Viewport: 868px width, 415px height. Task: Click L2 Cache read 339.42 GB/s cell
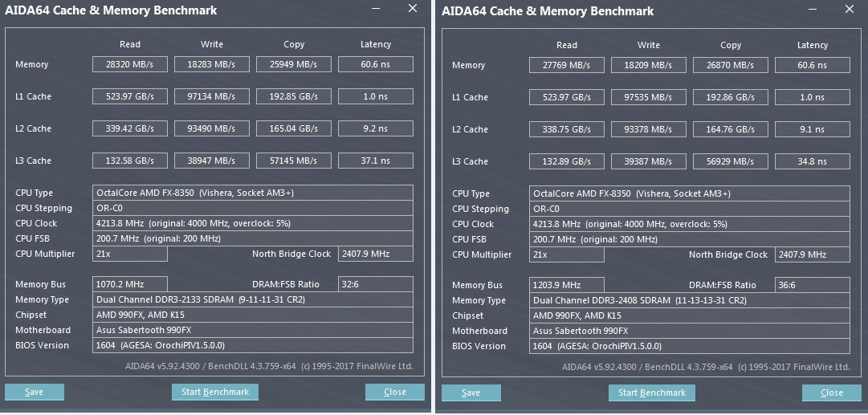tap(130, 128)
